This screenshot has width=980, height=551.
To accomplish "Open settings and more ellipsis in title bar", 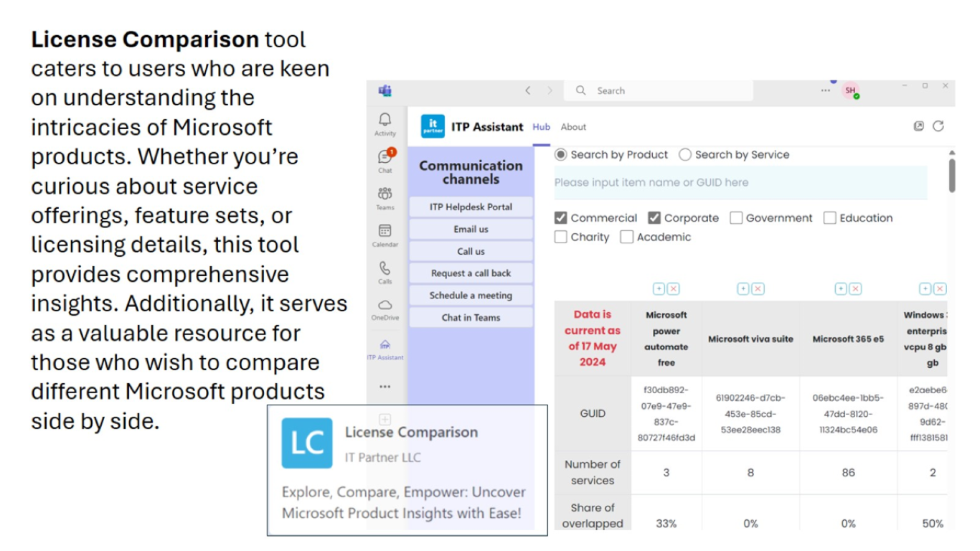I will coord(826,90).
